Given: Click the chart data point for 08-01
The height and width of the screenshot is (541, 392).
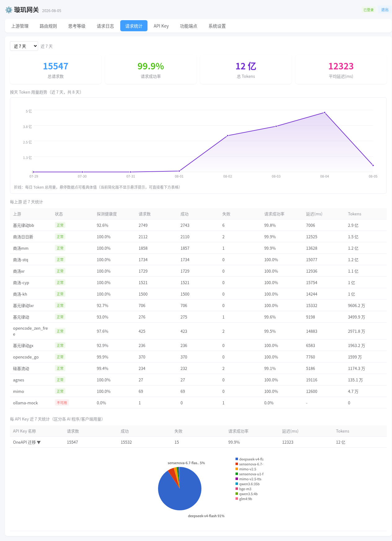Looking at the screenshot, I should 179,171.
